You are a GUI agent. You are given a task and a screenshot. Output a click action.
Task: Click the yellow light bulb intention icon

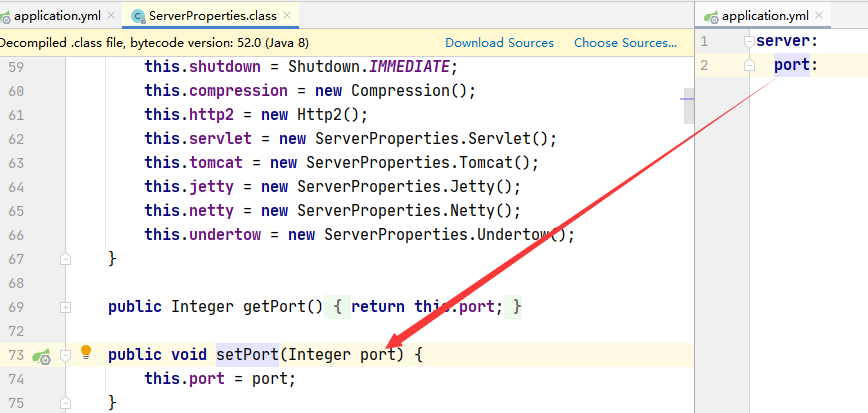click(x=86, y=352)
